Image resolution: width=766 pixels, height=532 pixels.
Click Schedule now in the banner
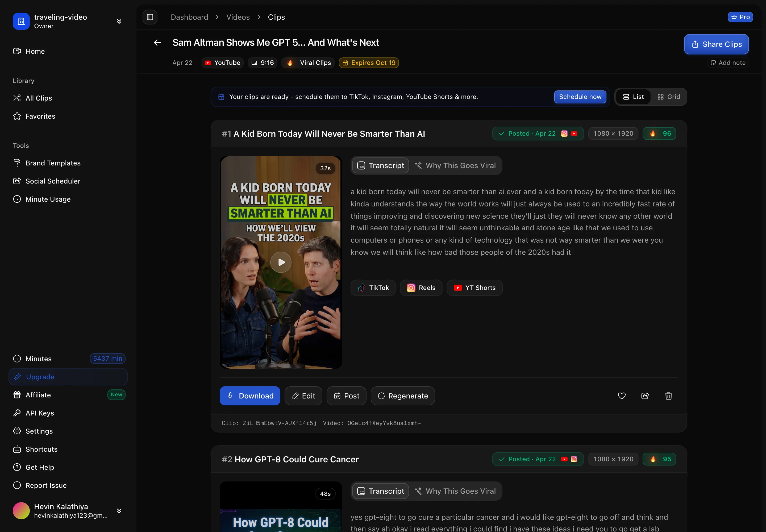[x=580, y=97]
